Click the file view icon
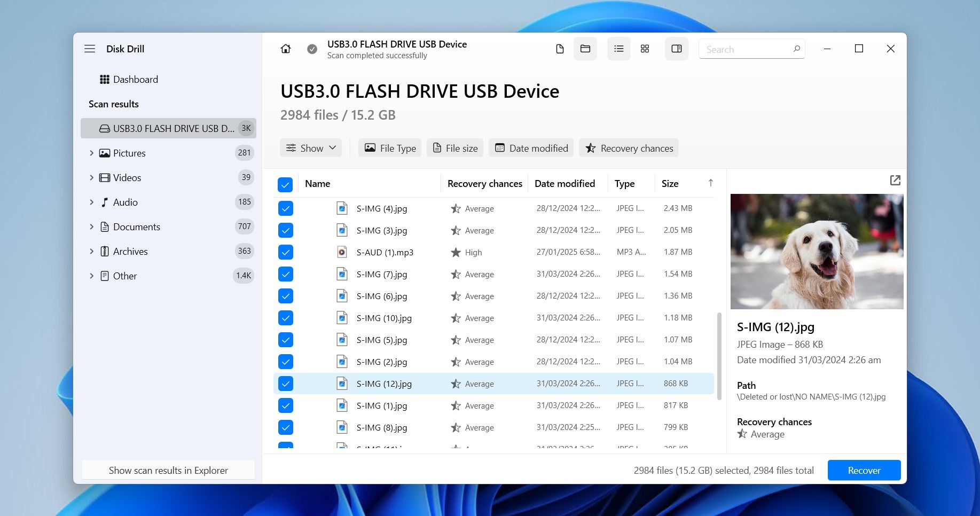 pos(559,49)
